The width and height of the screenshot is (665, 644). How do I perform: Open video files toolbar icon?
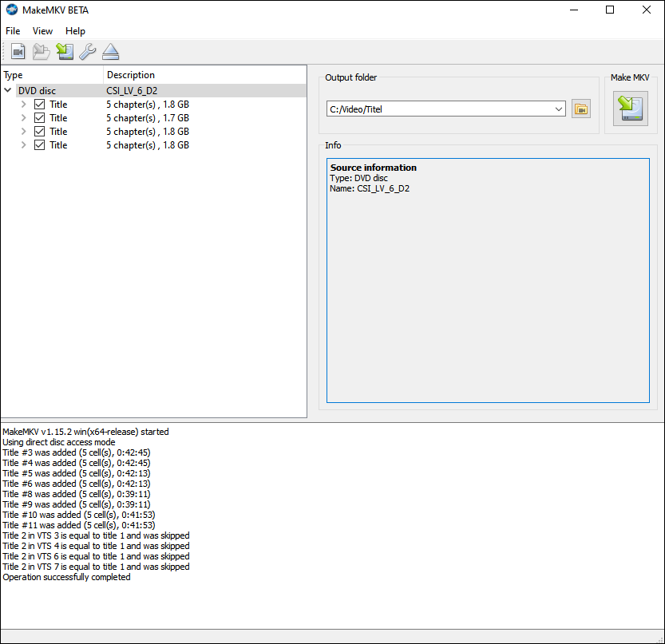(x=18, y=52)
